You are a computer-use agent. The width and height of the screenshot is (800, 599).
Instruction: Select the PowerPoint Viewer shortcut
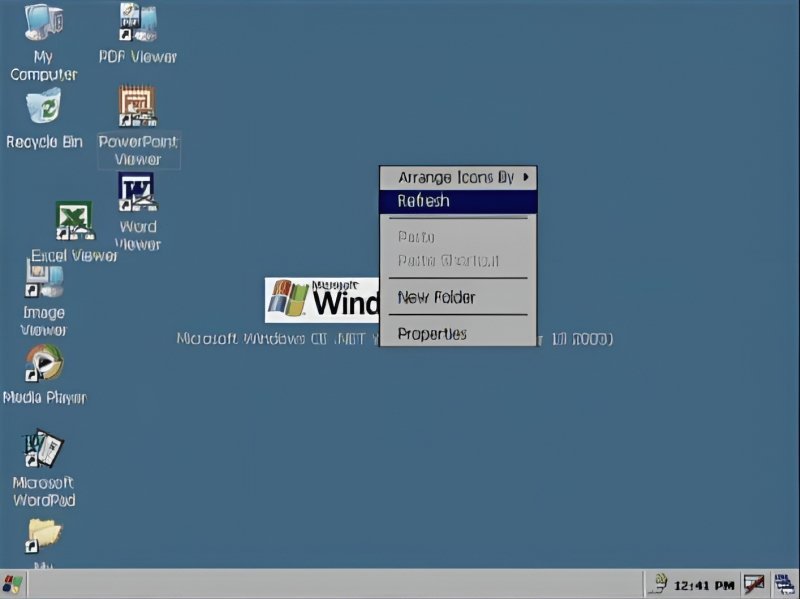click(x=138, y=106)
